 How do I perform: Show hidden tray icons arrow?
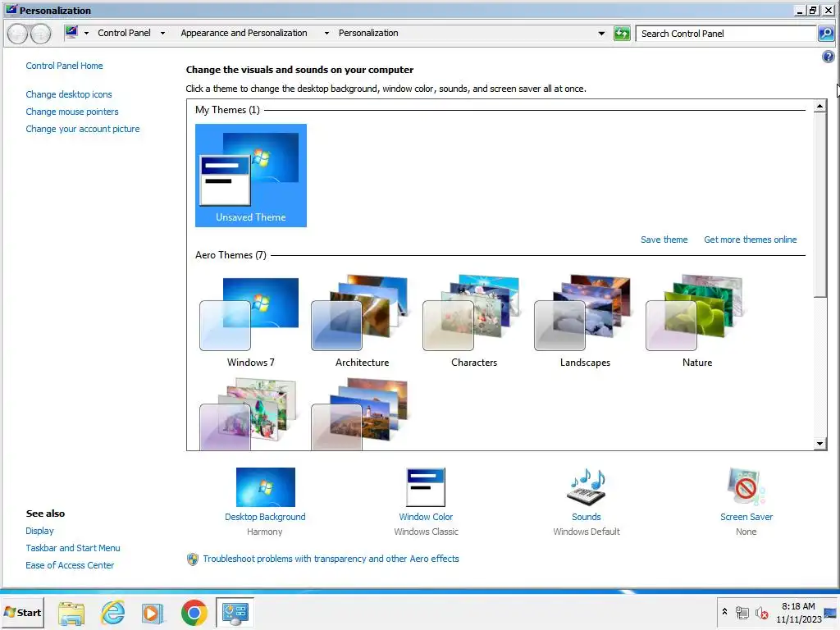(724, 612)
